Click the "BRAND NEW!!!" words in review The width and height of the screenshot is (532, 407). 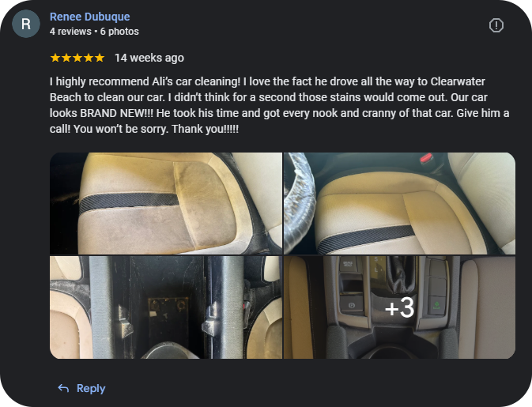pos(116,113)
